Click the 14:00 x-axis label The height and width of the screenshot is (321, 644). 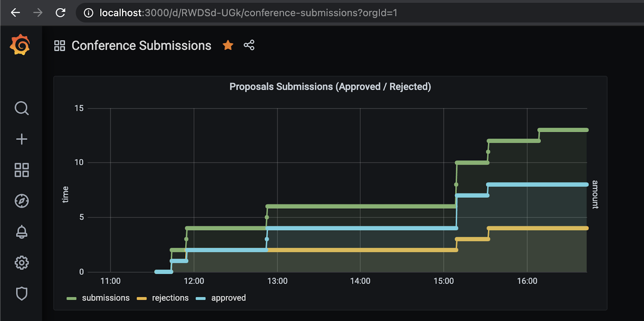tap(360, 281)
